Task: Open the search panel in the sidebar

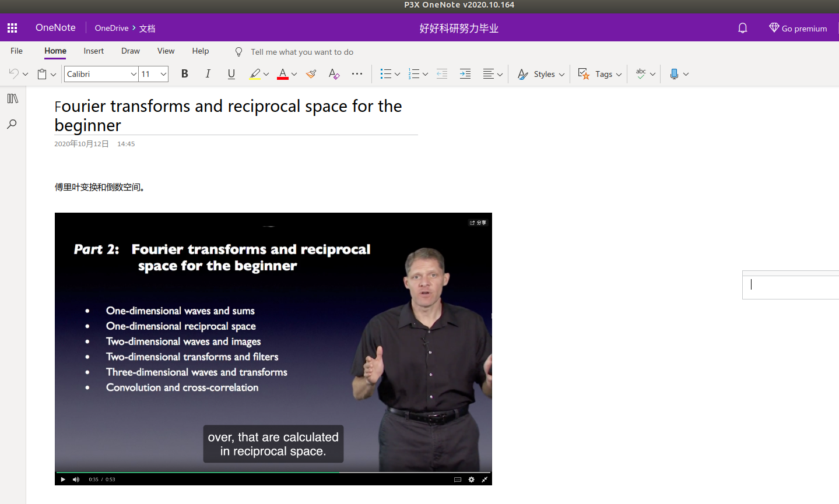Action: point(12,124)
